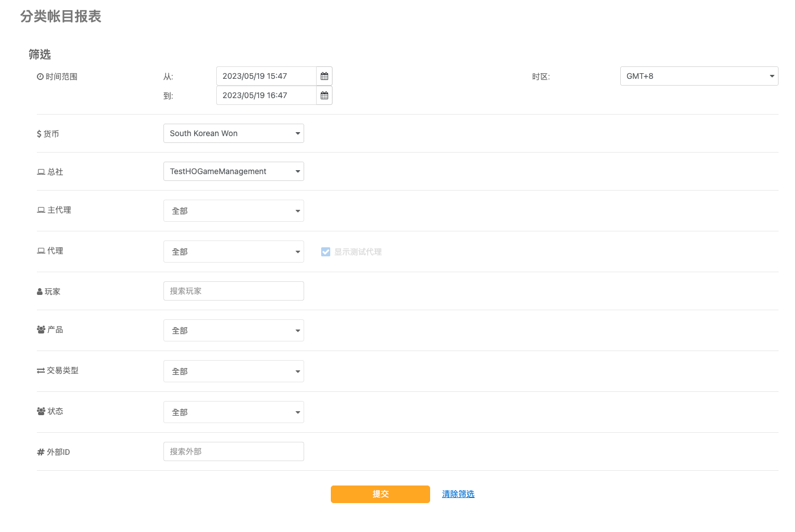Open the 交易类型 dropdown list
Screen dimensions: 795x532
[x=233, y=371]
